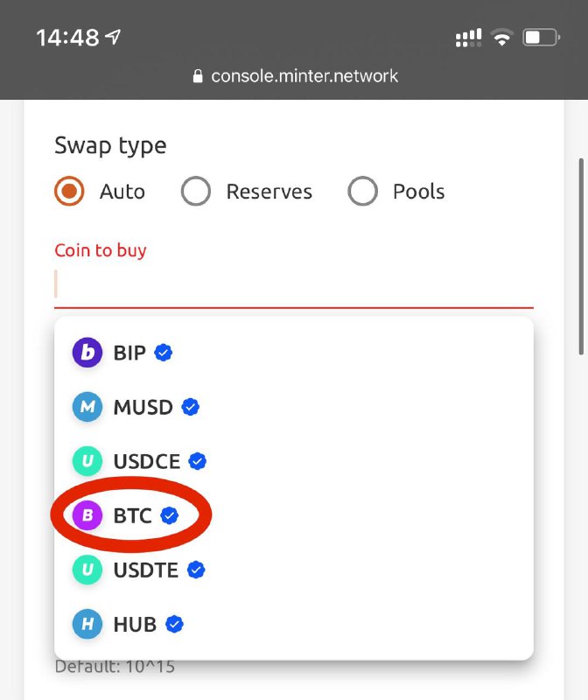This screenshot has width=588, height=700.
Task: Click the verified badge next to BIP
Action: [x=164, y=353]
